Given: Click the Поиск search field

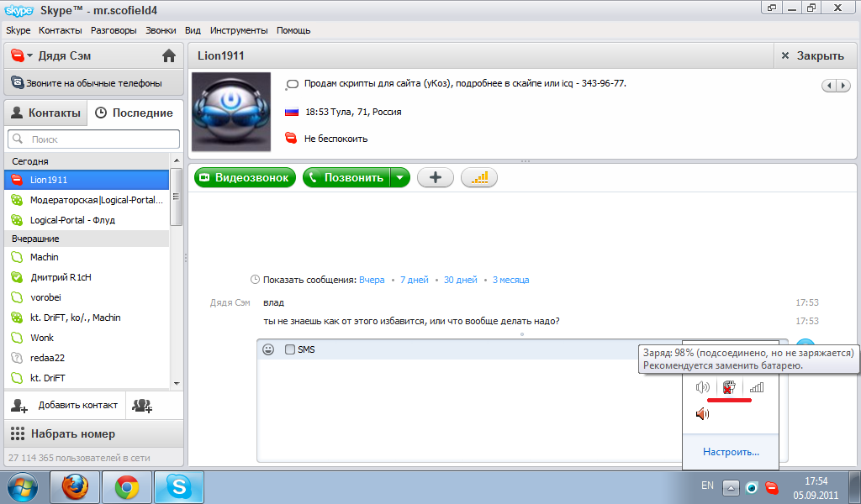Looking at the screenshot, I should click(x=94, y=139).
